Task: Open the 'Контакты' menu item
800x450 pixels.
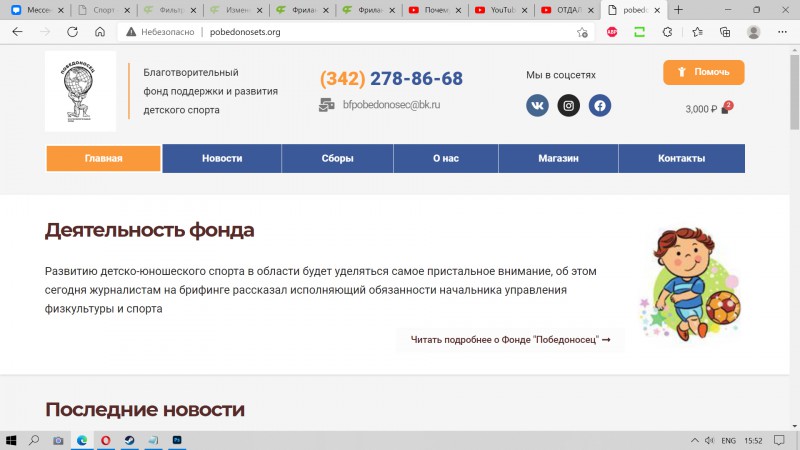Action: pos(682,158)
